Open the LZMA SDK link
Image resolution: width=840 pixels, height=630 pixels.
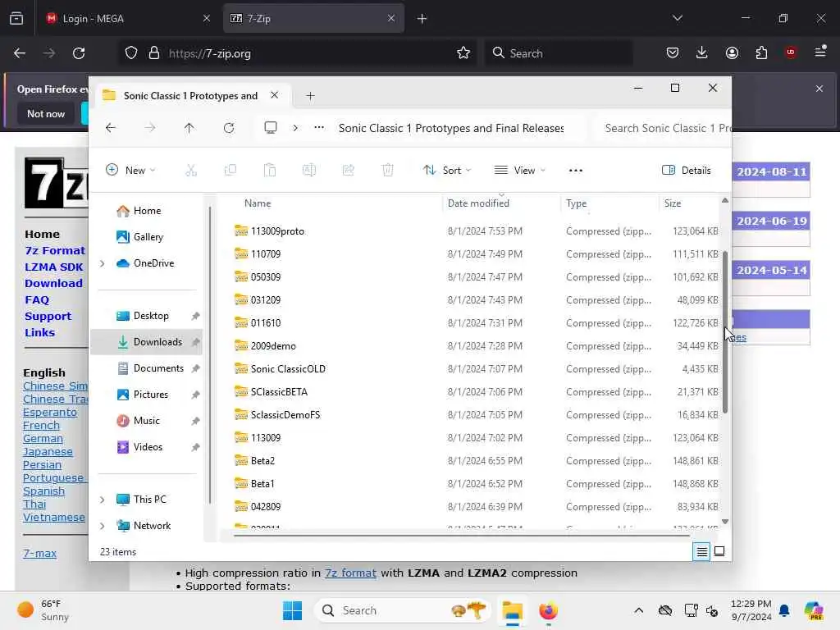pos(53,267)
